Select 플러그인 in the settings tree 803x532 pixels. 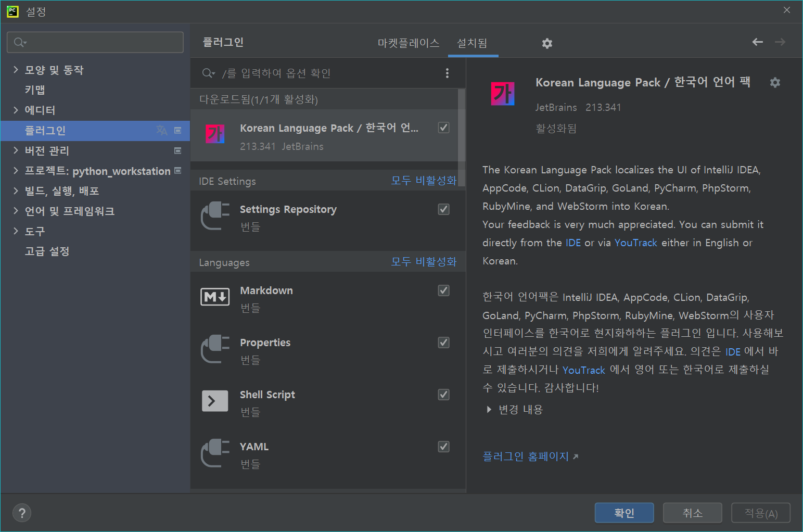(95, 131)
